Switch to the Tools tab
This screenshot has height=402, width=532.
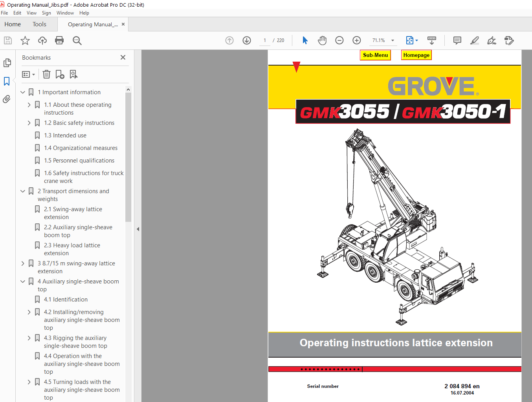tap(39, 24)
